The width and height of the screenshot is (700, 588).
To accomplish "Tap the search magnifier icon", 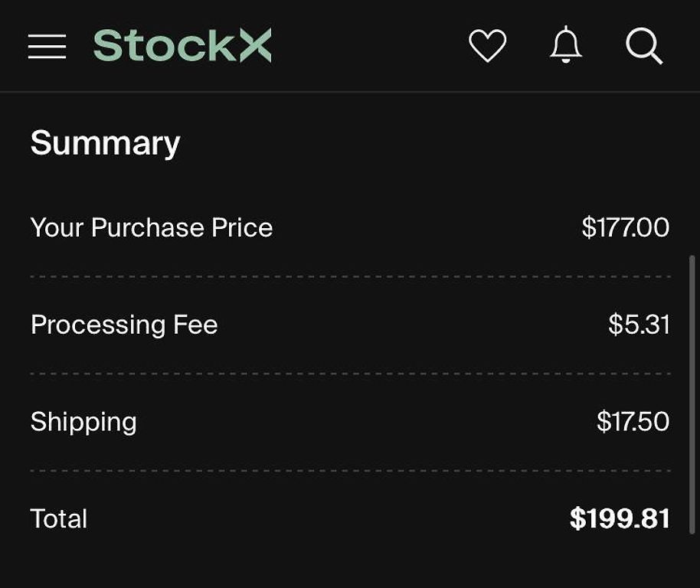I will tap(643, 47).
